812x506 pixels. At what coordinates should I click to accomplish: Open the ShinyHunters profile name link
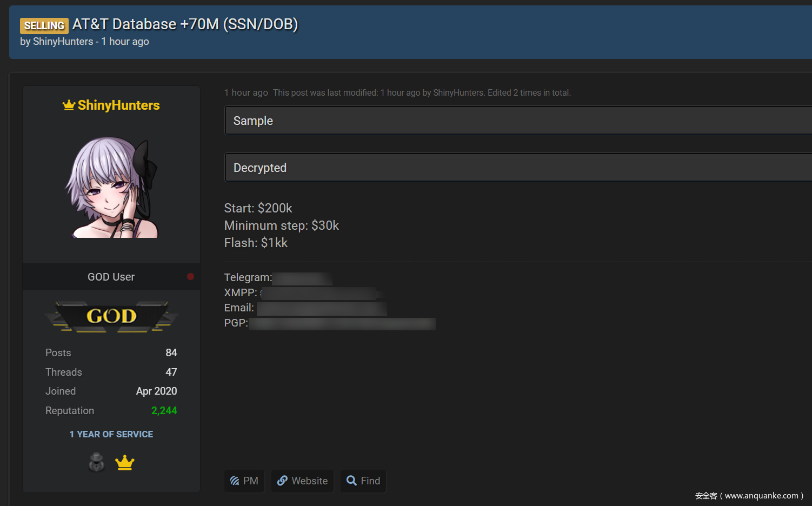(x=118, y=105)
